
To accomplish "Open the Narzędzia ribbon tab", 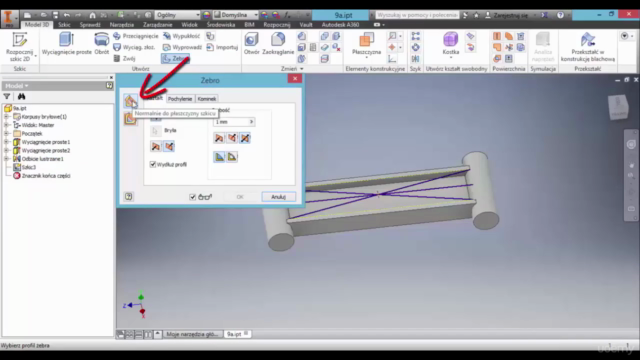I will pos(122,24).
